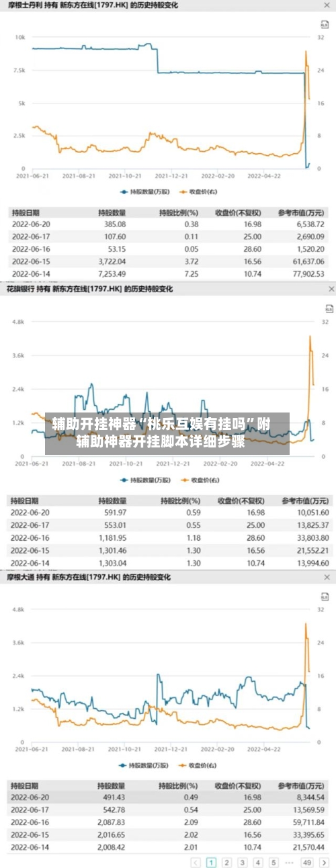Screen dimensions: 336x868
Task: Click 持股比例(%) header in 花旗银行 table
Action: (179, 501)
